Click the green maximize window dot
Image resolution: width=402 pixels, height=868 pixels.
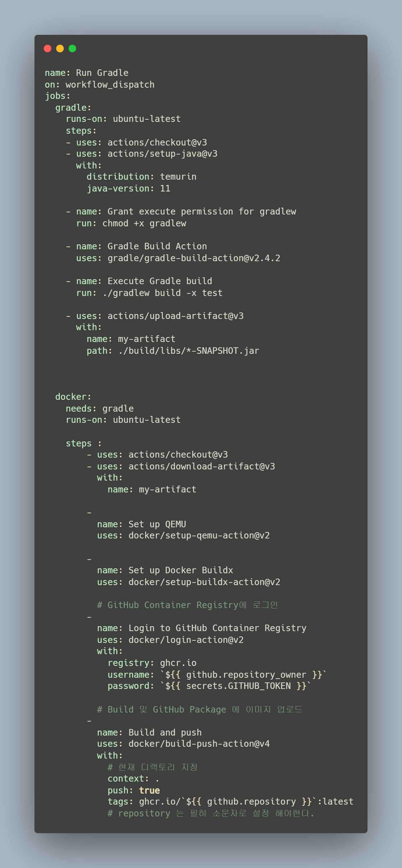click(72, 48)
